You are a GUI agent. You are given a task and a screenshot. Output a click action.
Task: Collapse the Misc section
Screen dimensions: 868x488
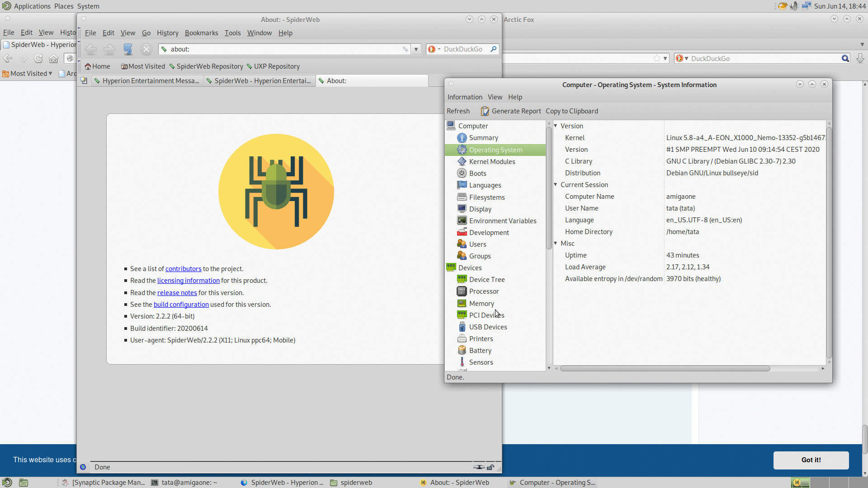pos(556,244)
